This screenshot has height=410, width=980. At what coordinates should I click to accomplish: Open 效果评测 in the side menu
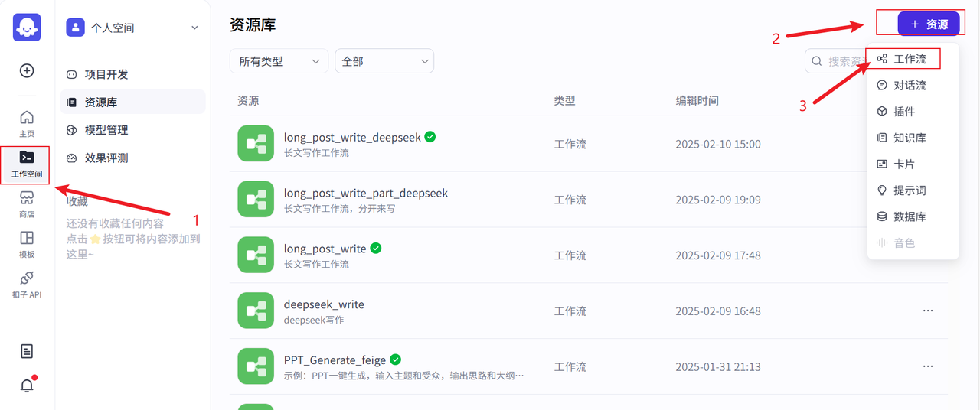133,158
